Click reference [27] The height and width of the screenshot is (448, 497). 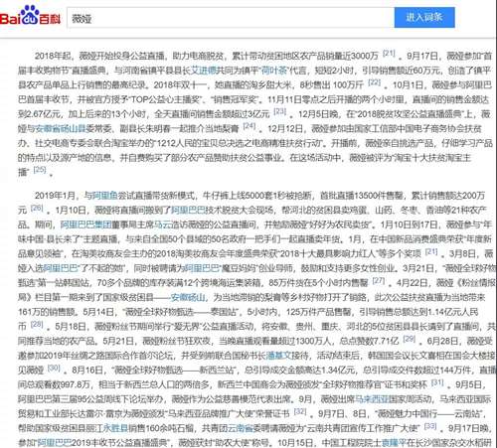click(x=379, y=280)
